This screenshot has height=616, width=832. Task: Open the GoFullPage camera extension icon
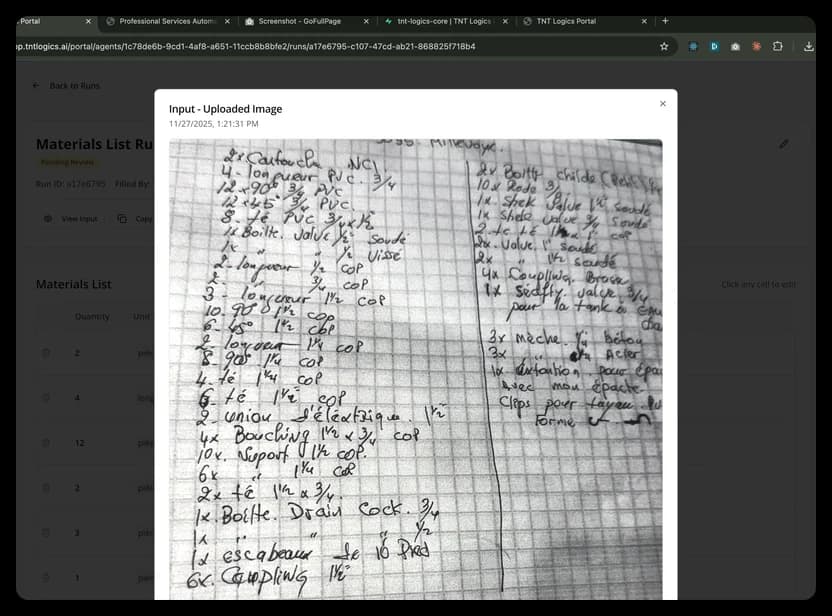click(735, 46)
